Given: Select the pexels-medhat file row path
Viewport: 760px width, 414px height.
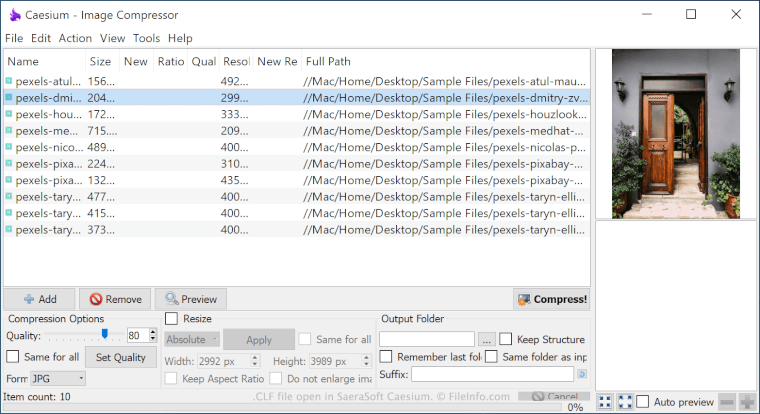Looking at the screenshot, I should [x=443, y=130].
